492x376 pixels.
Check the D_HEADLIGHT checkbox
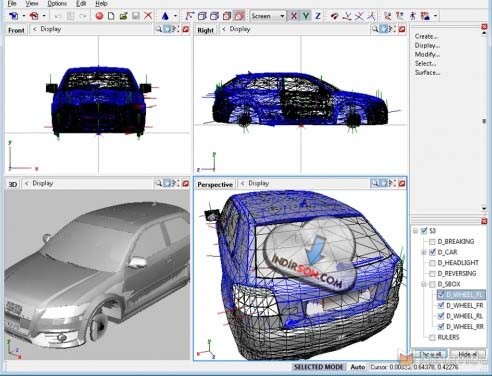(x=432, y=263)
